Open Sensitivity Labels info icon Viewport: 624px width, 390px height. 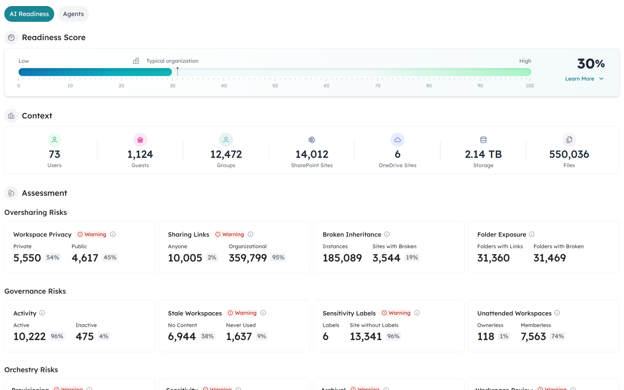point(417,313)
